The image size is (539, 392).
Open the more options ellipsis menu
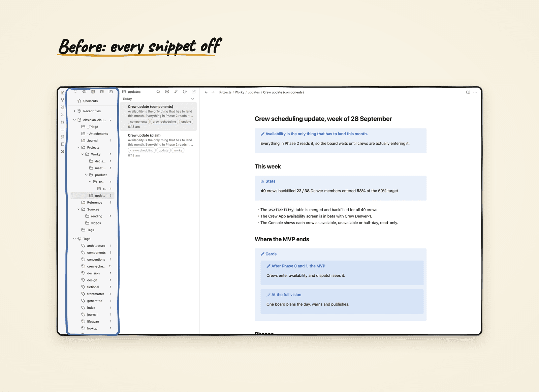point(475,92)
